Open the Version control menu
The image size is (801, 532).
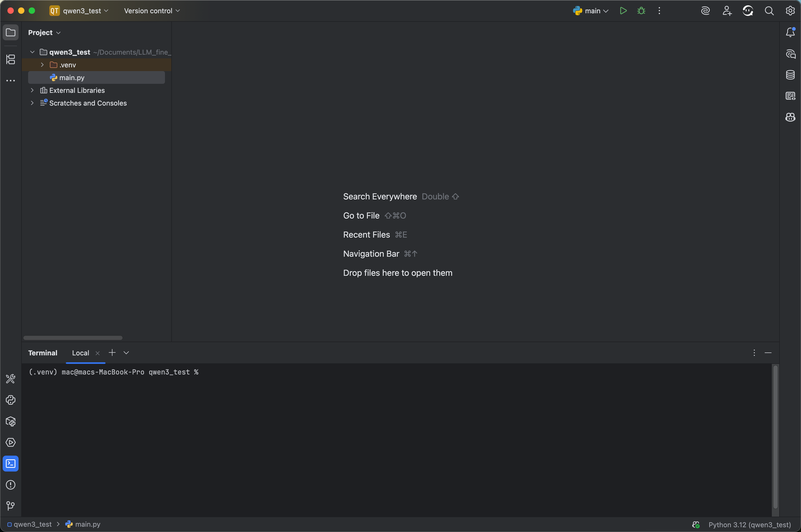coord(152,11)
